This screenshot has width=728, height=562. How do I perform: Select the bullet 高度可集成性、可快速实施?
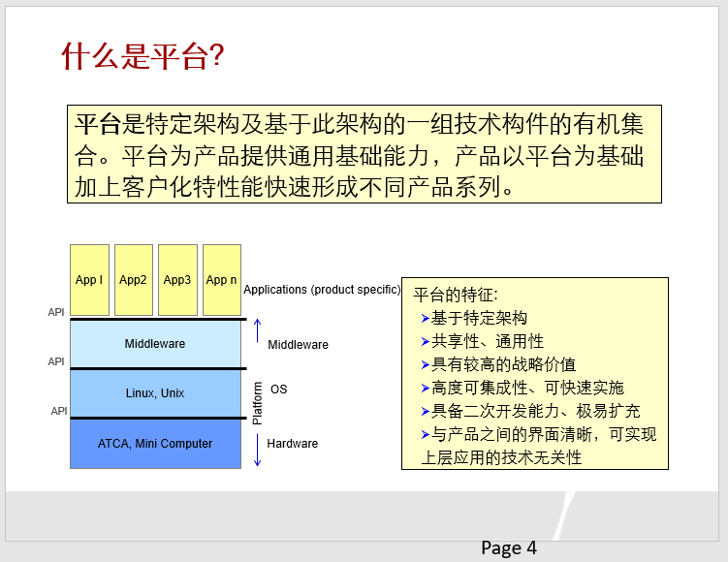527,388
